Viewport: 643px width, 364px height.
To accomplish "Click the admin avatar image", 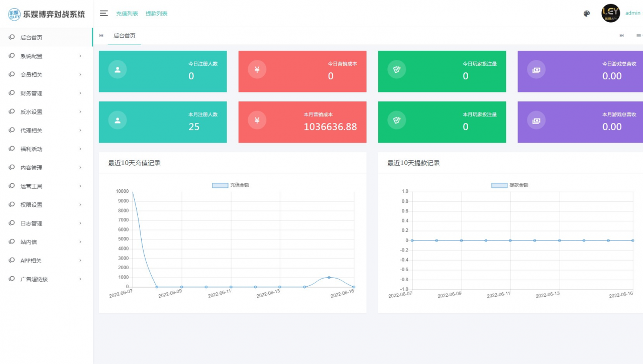I will (x=611, y=13).
